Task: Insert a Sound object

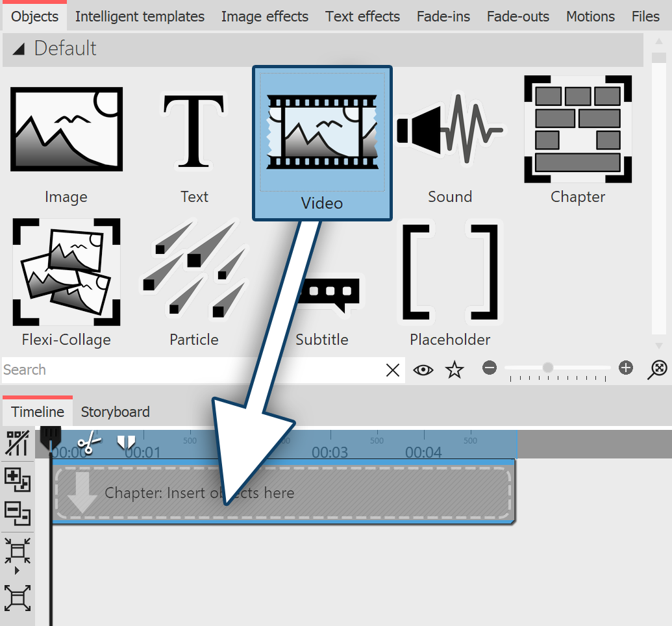Action: 449,130
